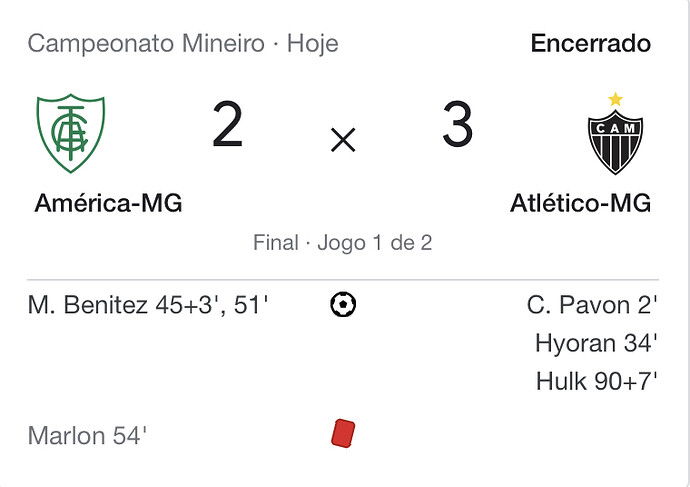Viewport: 690px width, 487px height.
Task: Click the América-MG green shield crest
Action: 70,133
